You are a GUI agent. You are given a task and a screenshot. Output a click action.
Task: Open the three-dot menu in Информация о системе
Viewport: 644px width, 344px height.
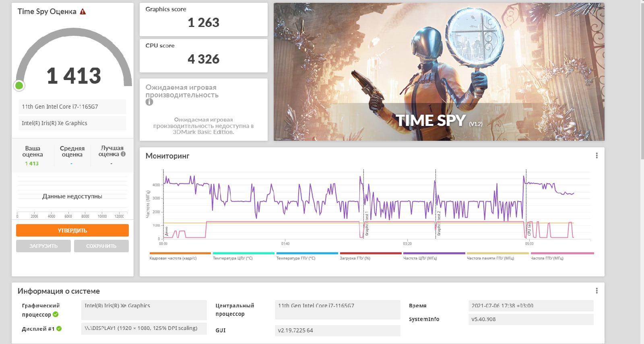pyautogui.click(x=597, y=290)
